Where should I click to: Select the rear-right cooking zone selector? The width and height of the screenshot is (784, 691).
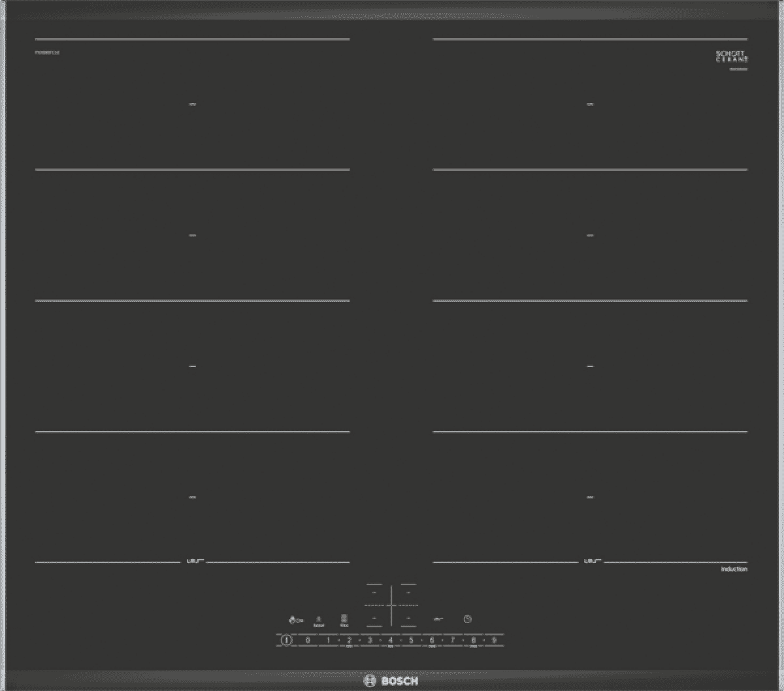(408, 593)
